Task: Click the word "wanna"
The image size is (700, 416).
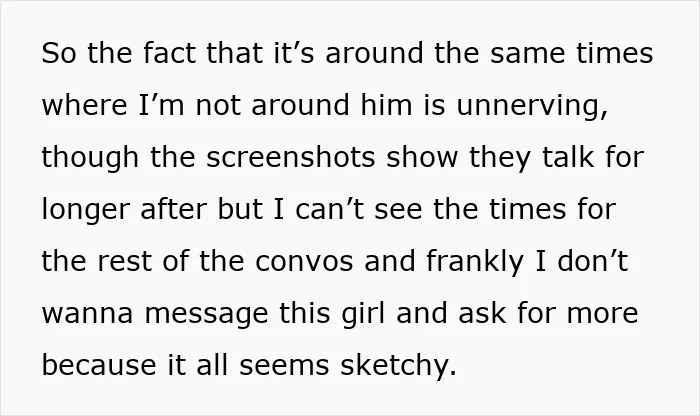Action: [88, 314]
